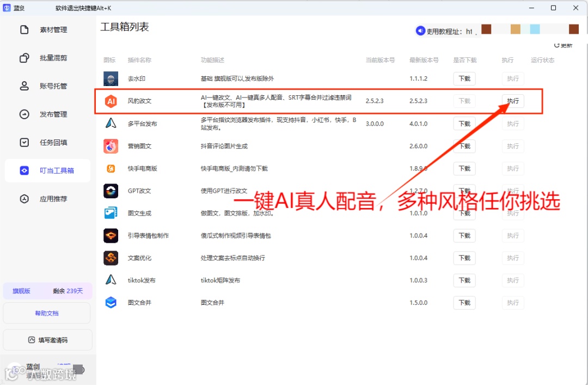Click the 图文生成 plugin icon
The height and width of the screenshot is (385, 588).
pos(111,213)
